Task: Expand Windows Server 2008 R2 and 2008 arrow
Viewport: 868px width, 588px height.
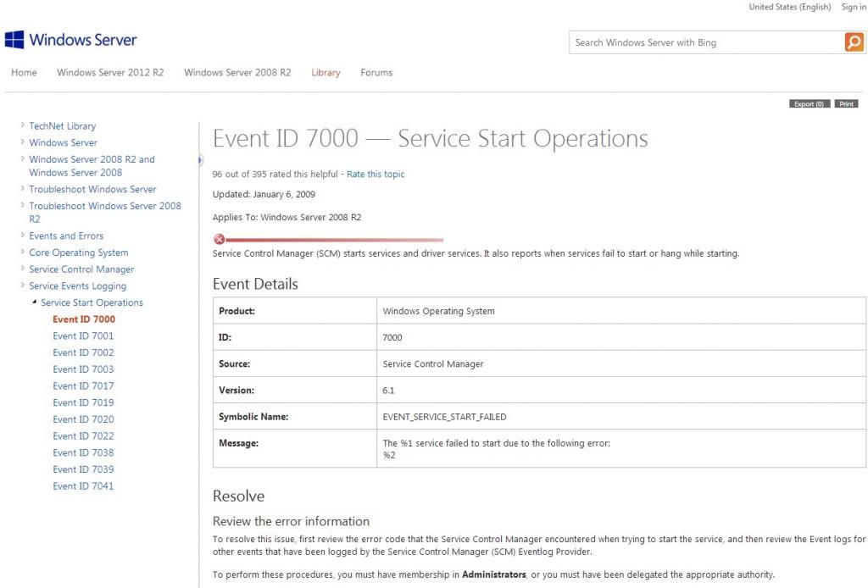Action: (x=23, y=158)
